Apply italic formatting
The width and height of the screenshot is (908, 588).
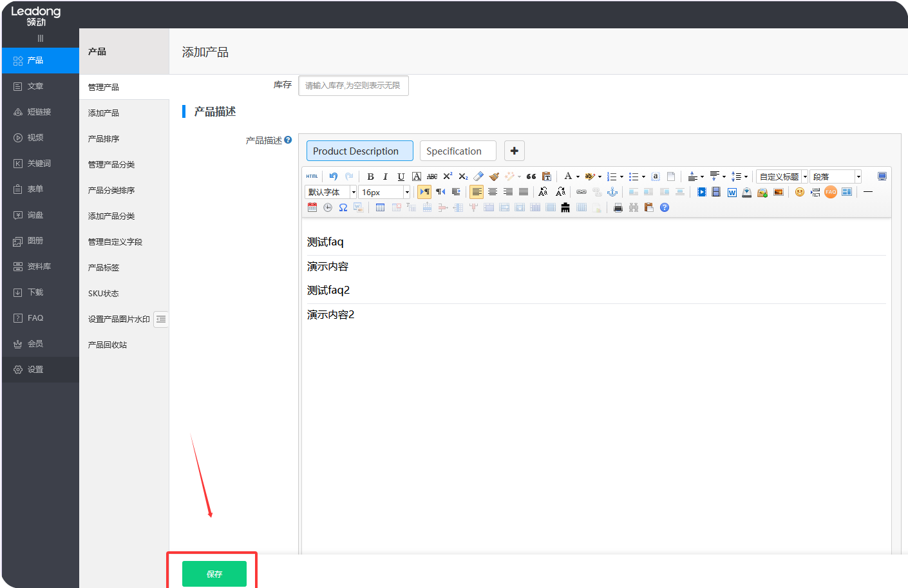(386, 176)
